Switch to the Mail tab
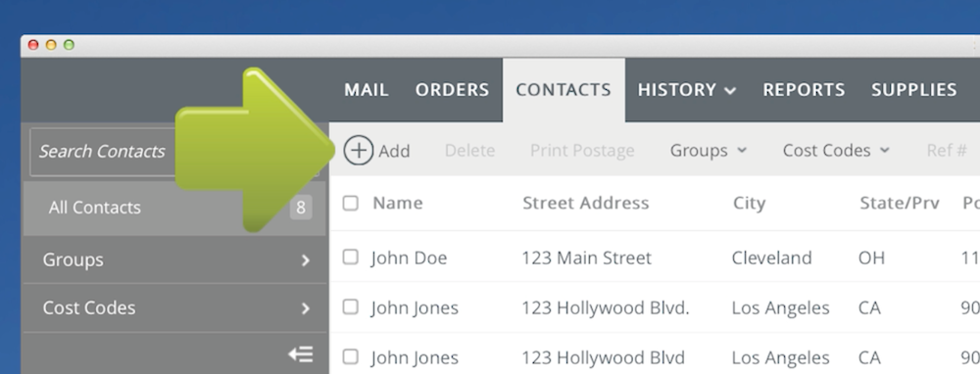Image resolution: width=980 pixels, height=374 pixels. pos(367,90)
